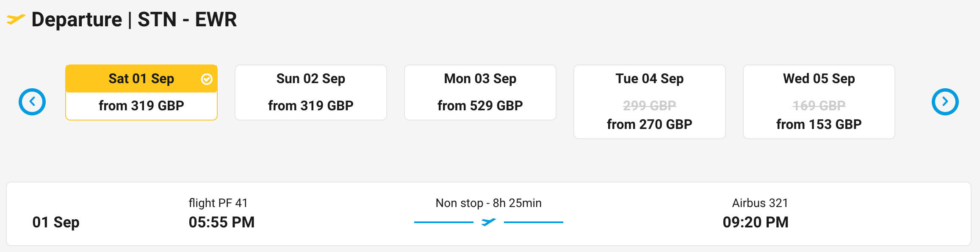The width and height of the screenshot is (980, 252).
Task: Click the next dates right arrow
Action: tap(945, 102)
